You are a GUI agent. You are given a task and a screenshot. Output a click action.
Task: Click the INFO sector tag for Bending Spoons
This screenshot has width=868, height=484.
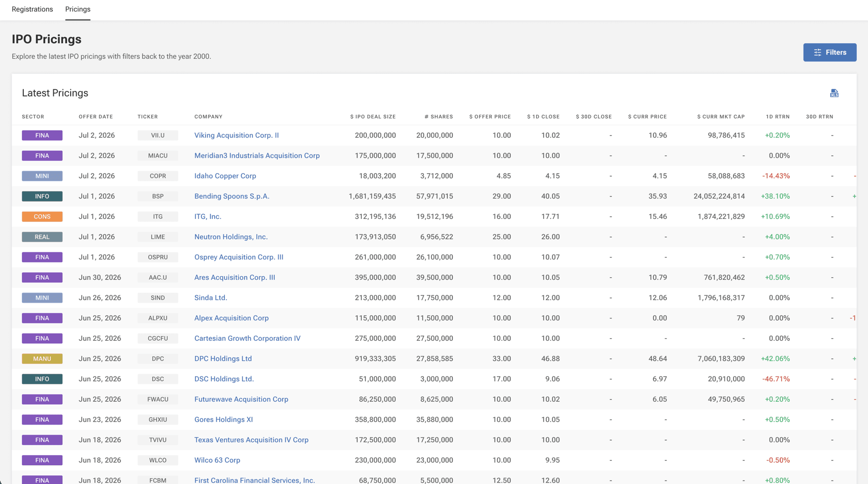click(x=42, y=196)
